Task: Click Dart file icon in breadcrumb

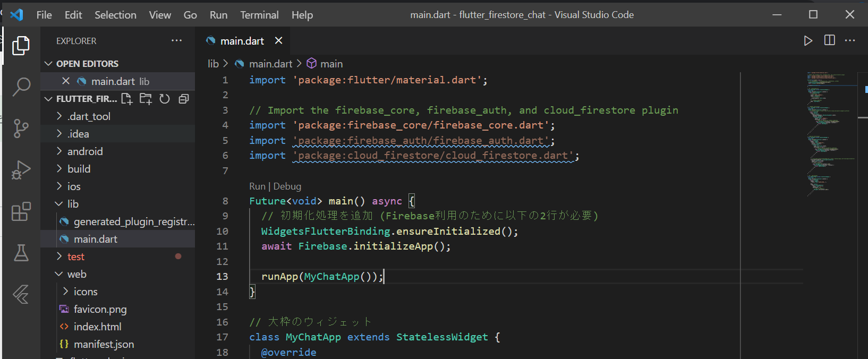Action: [x=240, y=64]
